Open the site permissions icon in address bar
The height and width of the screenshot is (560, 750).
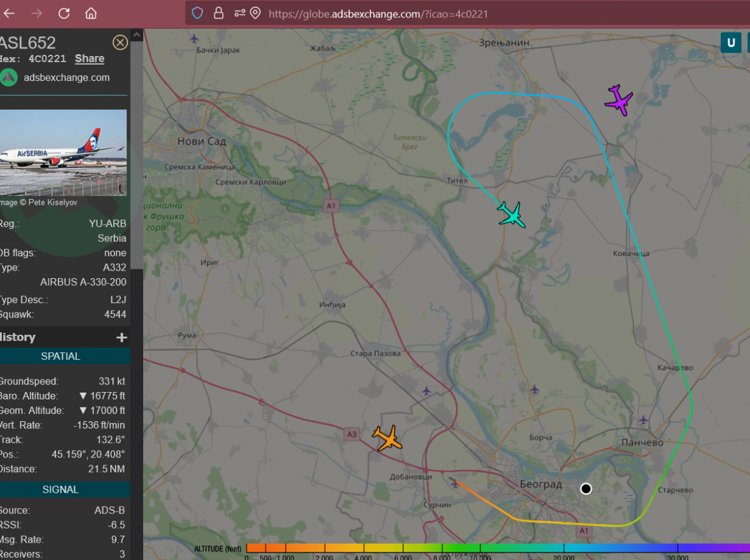(x=240, y=13)
